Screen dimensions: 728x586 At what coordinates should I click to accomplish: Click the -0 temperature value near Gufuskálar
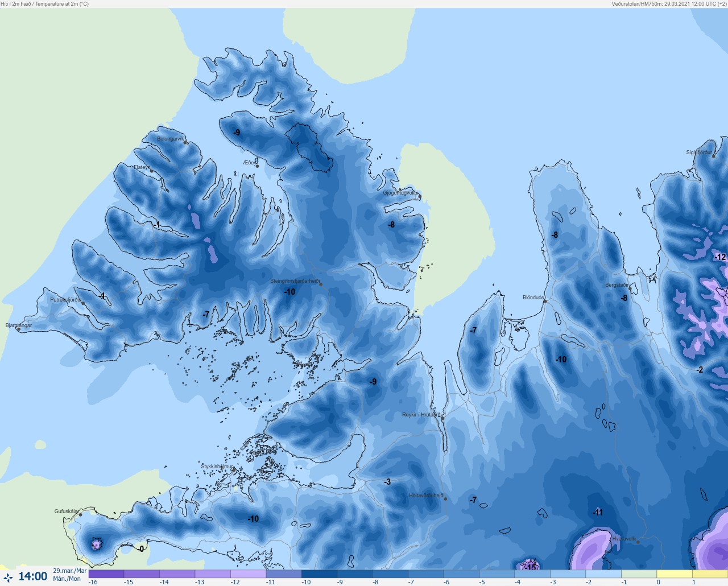click(141, 549)
